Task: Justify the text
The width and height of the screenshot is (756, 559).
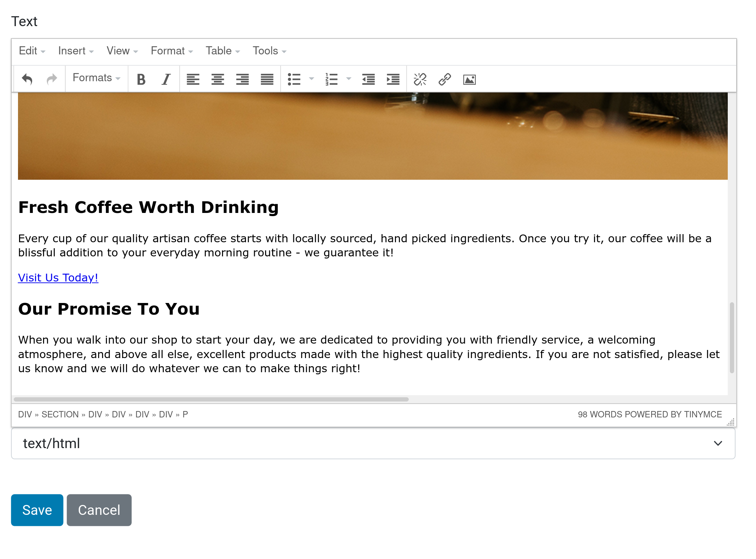Action: 267,79
